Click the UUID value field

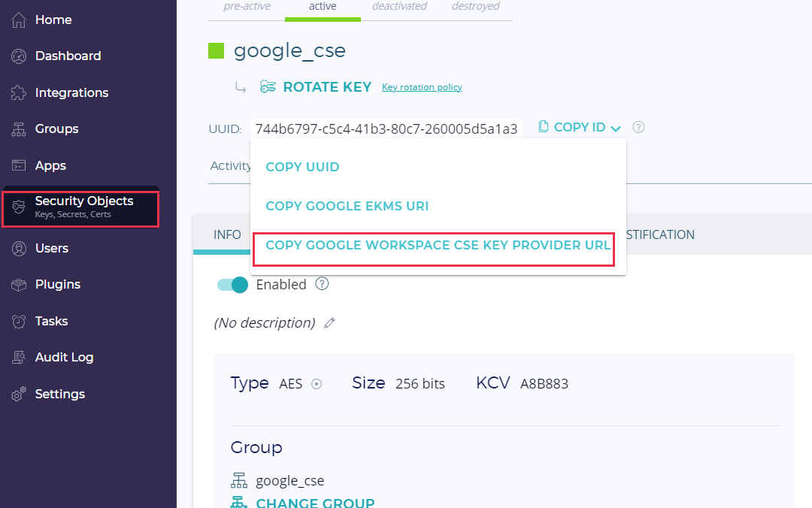[x=386, y=129]
